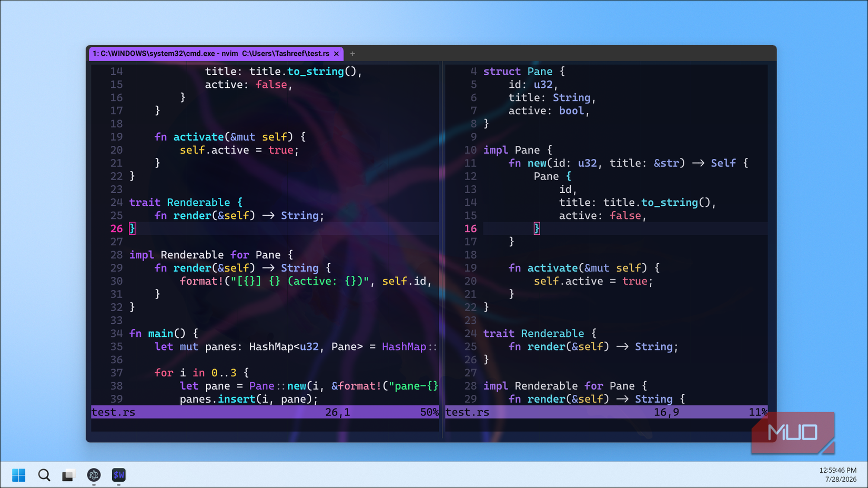The image size is (868, 488).
Task: Click 'active: bool,' line in right pane
Action: pyautogui.click(x=549, y=111)
